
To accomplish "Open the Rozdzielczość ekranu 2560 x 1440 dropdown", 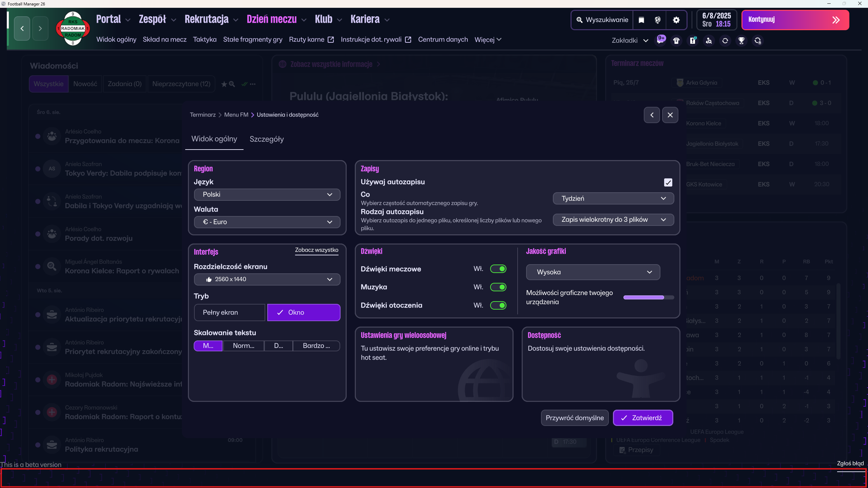I will coord(267,279).
